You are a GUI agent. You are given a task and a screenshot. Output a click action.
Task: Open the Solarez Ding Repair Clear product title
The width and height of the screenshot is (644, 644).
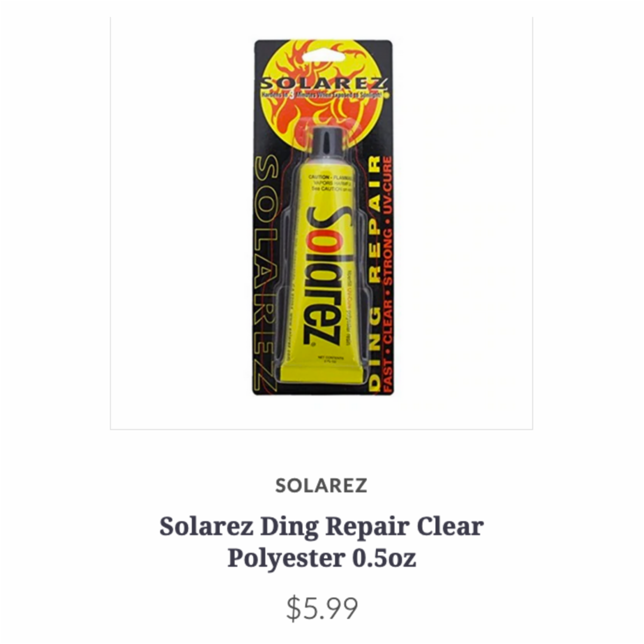click(321, 526)
